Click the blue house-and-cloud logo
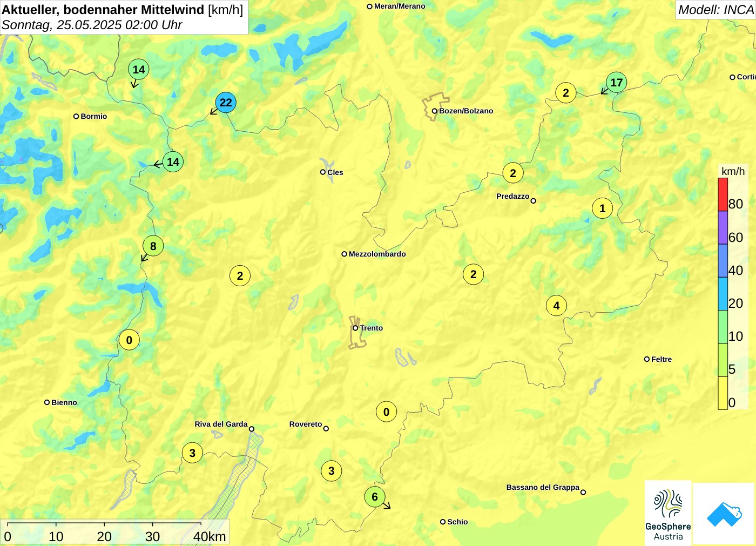This screenshot has height=546, width=756. [724, 514]
